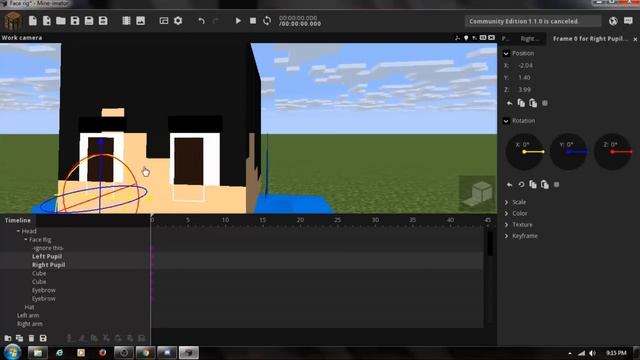
Task: Click the third save disk icon
Action: pos(103,21)
